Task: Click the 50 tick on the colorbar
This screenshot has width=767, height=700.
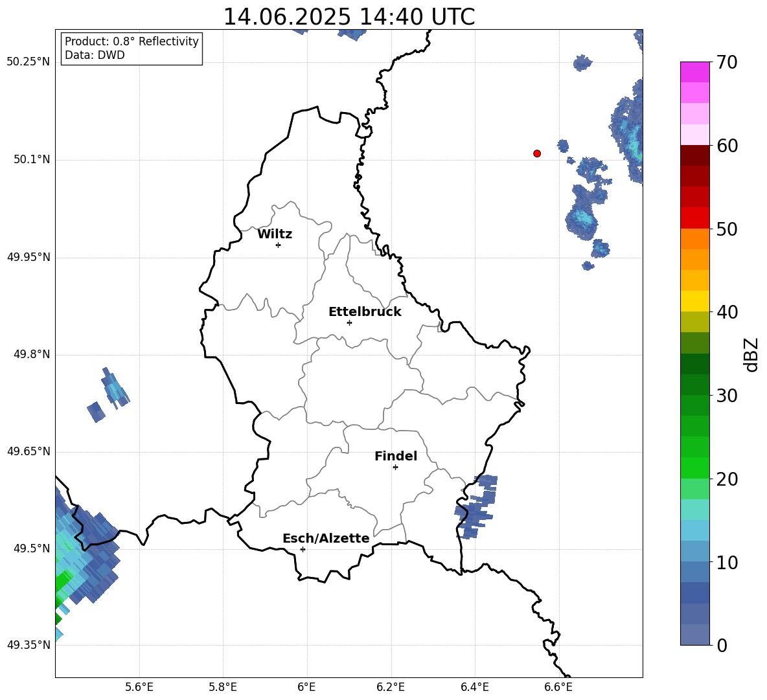Action: (726, 229)
